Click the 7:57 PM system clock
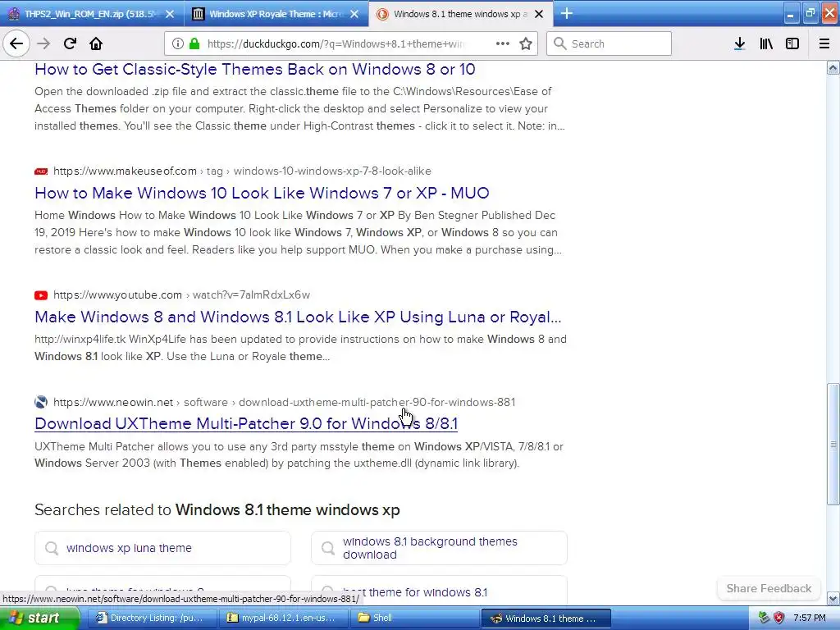This screenshot has height=630, width=840. [x=810, y=618]
